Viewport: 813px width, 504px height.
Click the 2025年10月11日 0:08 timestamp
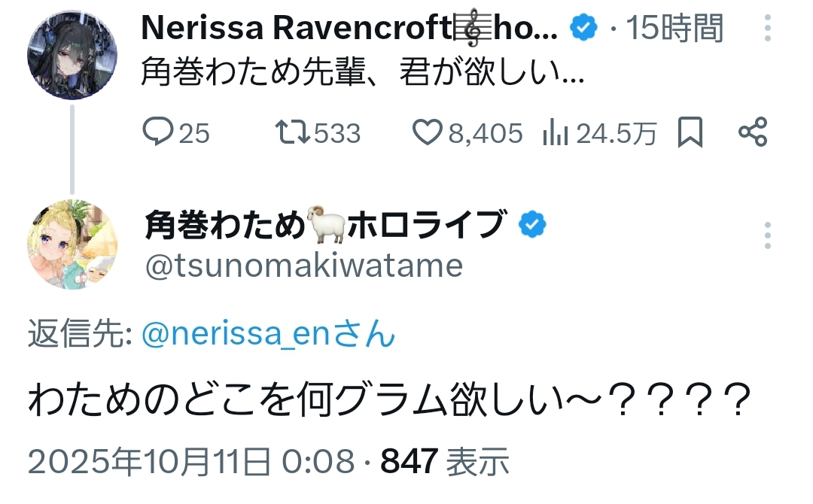coord(191,461)
